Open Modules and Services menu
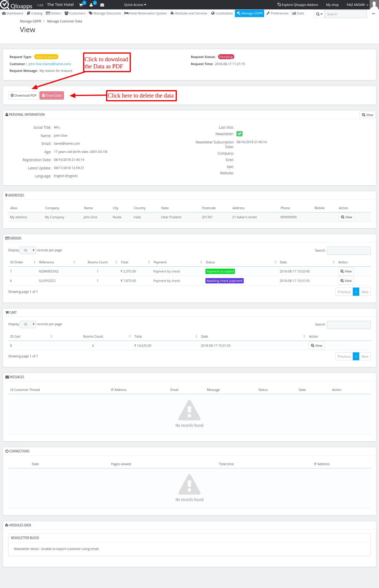This screenshot has height=588, width=379. (189, 13)
